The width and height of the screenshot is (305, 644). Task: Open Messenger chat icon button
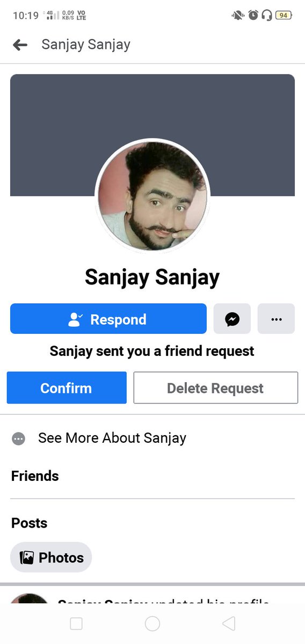click(x=232, y=319)
